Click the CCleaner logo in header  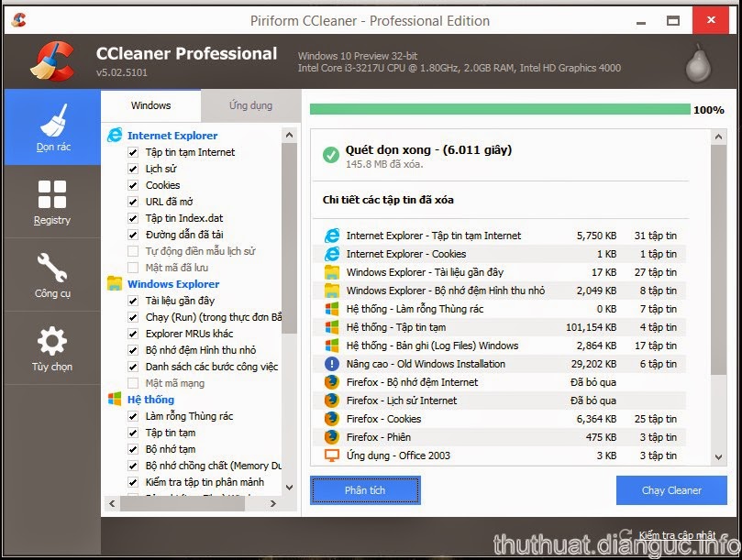(52, 61)
